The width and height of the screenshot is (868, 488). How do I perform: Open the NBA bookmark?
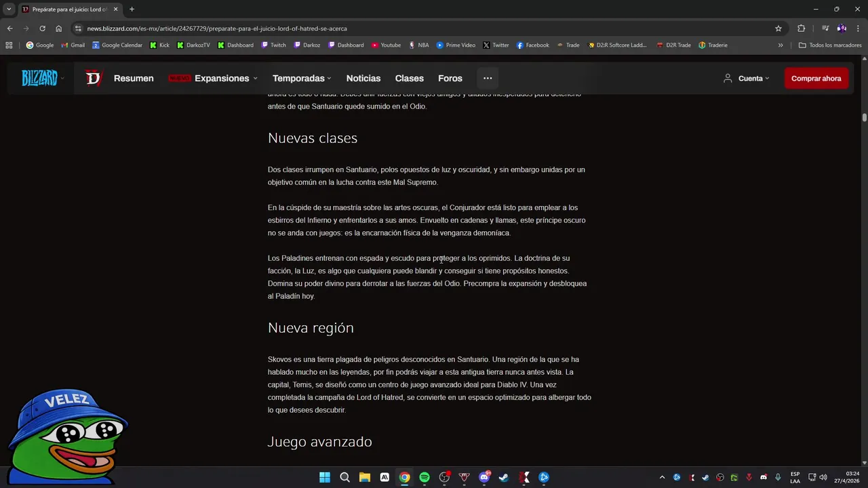click(x=418, y=45)
